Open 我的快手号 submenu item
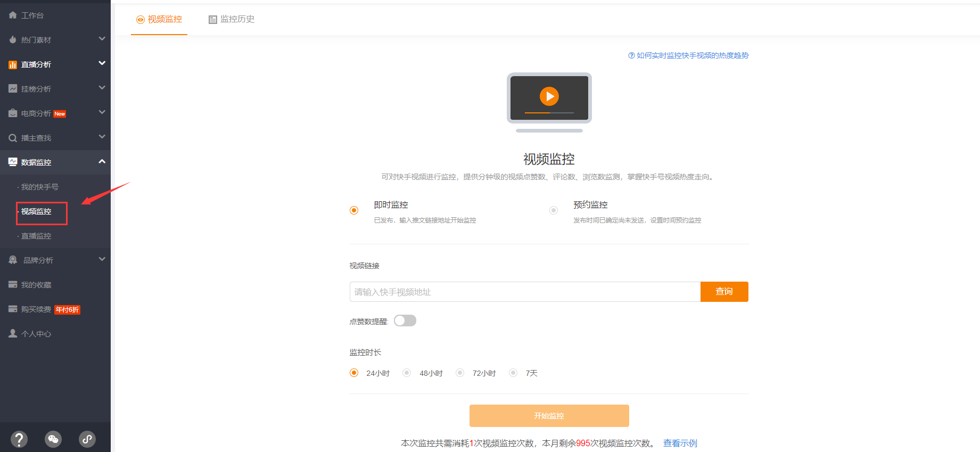Screen dimensions: 980x452 (40, 187)
